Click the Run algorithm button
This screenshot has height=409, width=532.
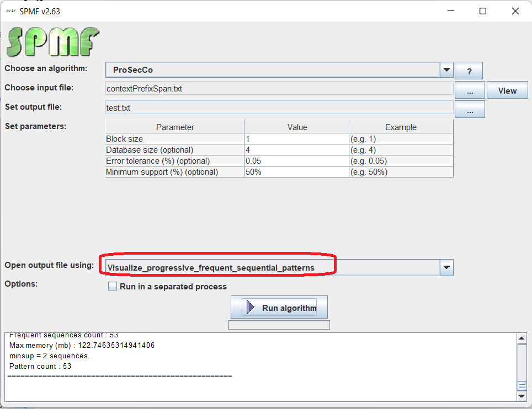[279, 308]
